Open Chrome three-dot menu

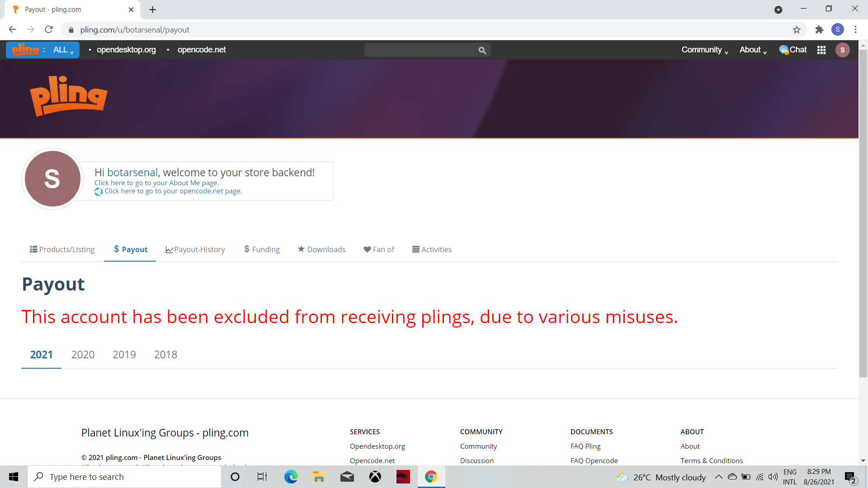click(855, 30)
